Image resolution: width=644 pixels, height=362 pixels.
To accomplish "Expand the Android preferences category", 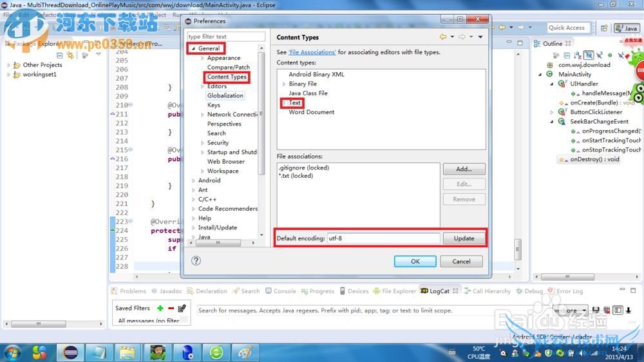I will (194, 181).
